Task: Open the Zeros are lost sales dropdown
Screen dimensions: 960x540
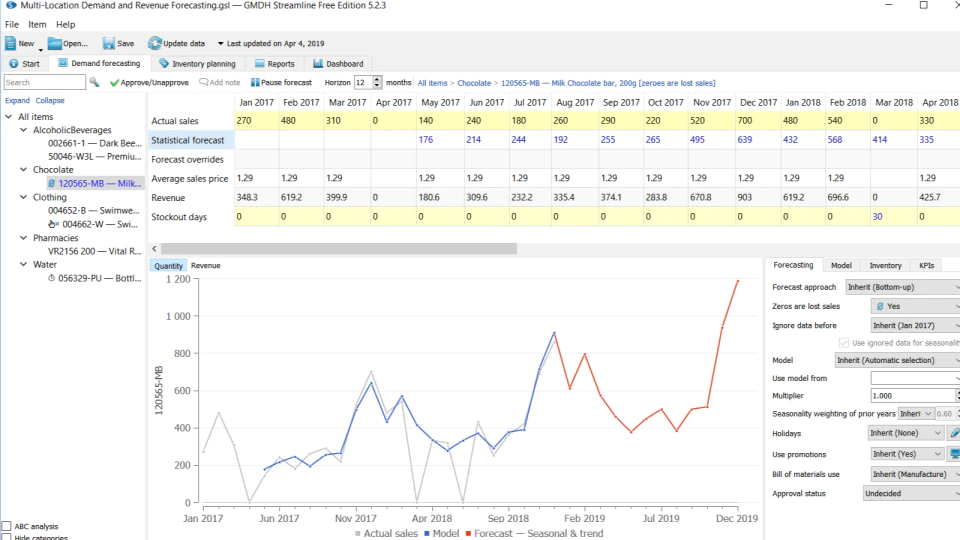Action: tap(915, 306)
